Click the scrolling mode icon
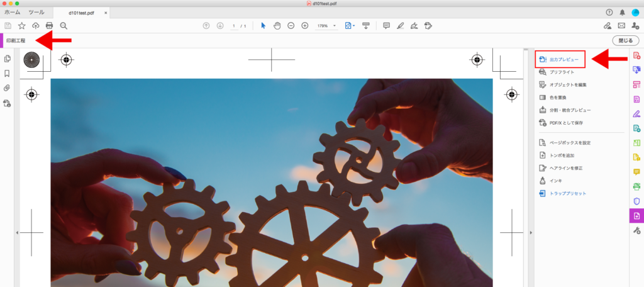 366,26
